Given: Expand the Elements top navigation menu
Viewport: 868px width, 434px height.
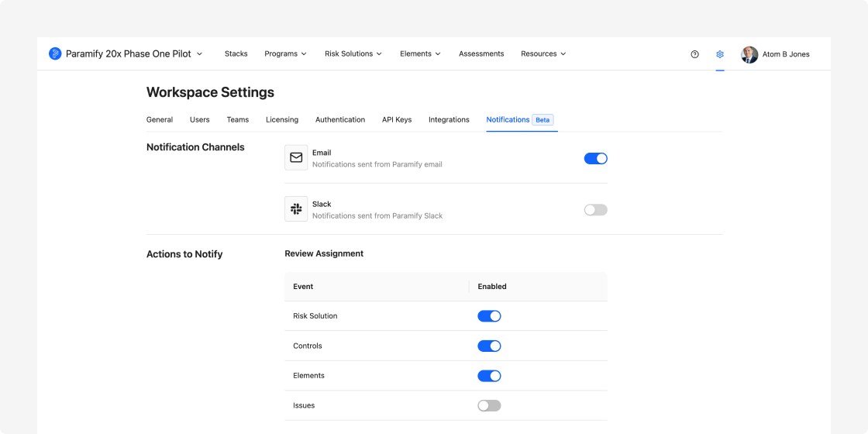Looking at the screenshot, I should point(420,53).
